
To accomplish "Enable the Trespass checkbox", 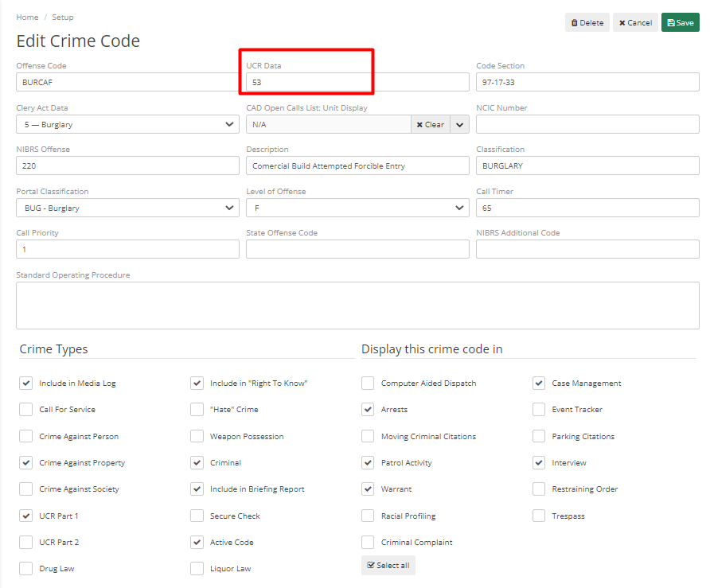I will tap(538, 516).
